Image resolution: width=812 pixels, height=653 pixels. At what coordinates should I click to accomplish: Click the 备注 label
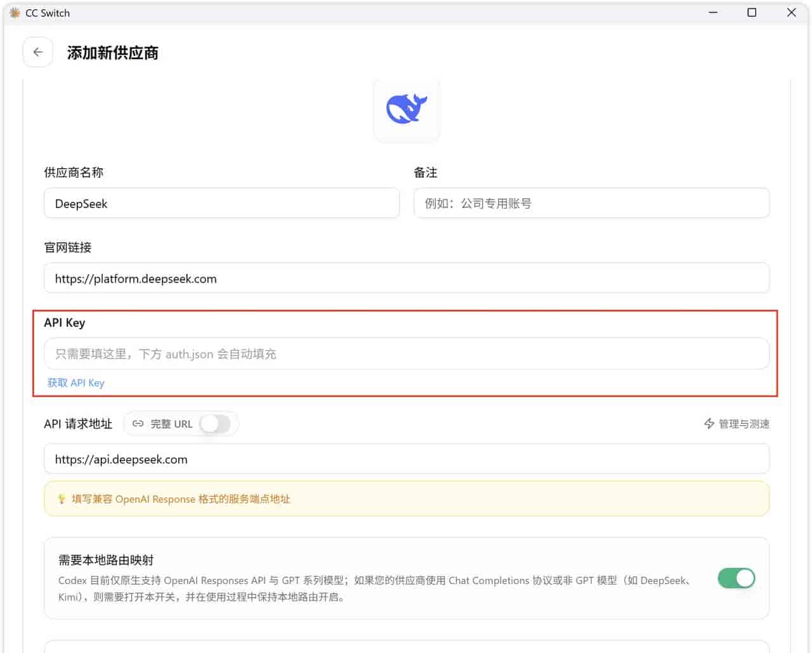click(x=426, y=173)
